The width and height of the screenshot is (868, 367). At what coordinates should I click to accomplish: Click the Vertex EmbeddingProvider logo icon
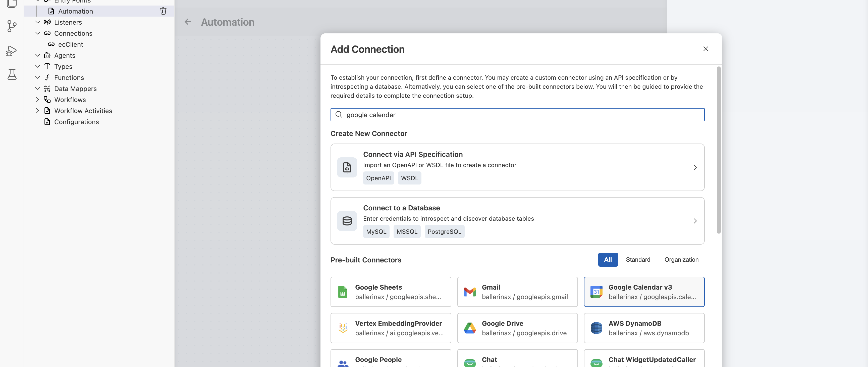click(x=343, y=328)
